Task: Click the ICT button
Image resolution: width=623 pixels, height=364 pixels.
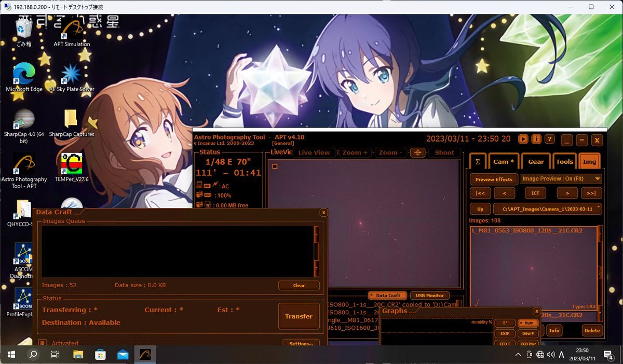Action: click(535, 193)
